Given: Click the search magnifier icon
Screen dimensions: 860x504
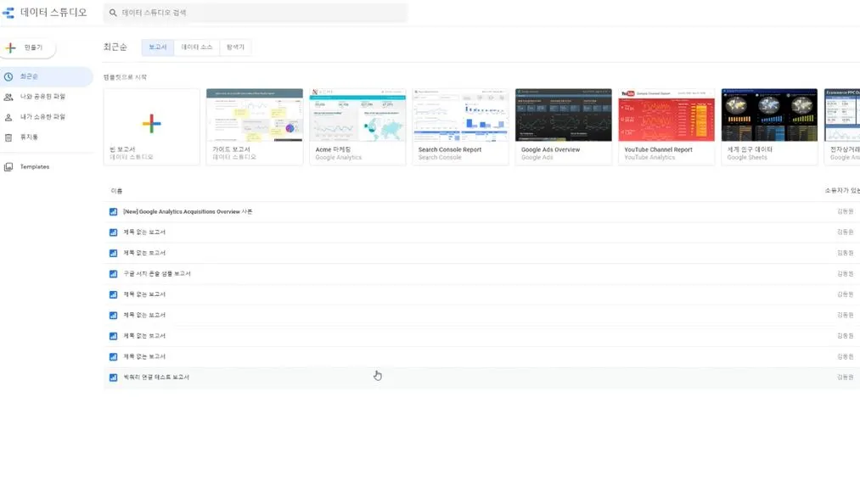Looking at the screenshot, I should coord(111,13).
